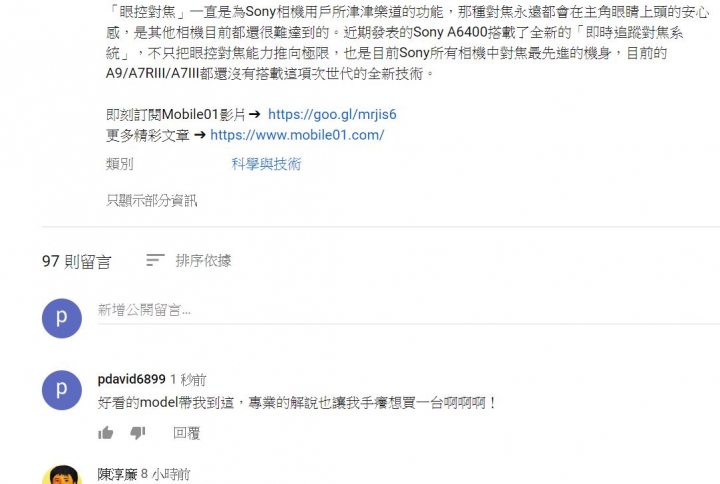Image resolution: width=720 pixels, height=484 pixels.
Task: Open the 科學與技術 category link
Action: click(266, 164)
